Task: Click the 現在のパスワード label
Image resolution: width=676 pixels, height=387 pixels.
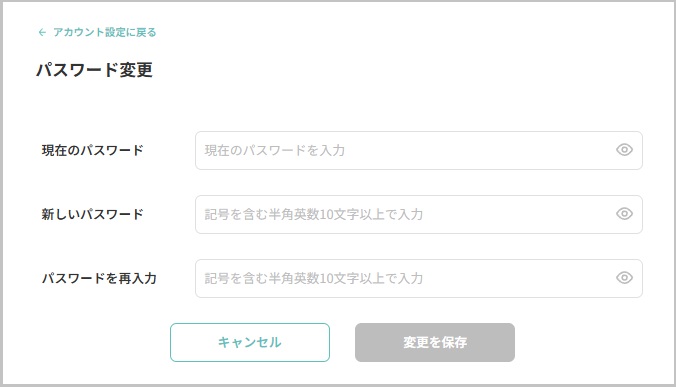Action: pos(92,150)
